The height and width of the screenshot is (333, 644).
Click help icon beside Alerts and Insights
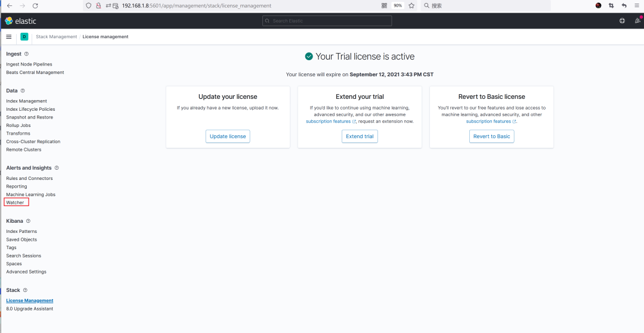pos(57,168)
